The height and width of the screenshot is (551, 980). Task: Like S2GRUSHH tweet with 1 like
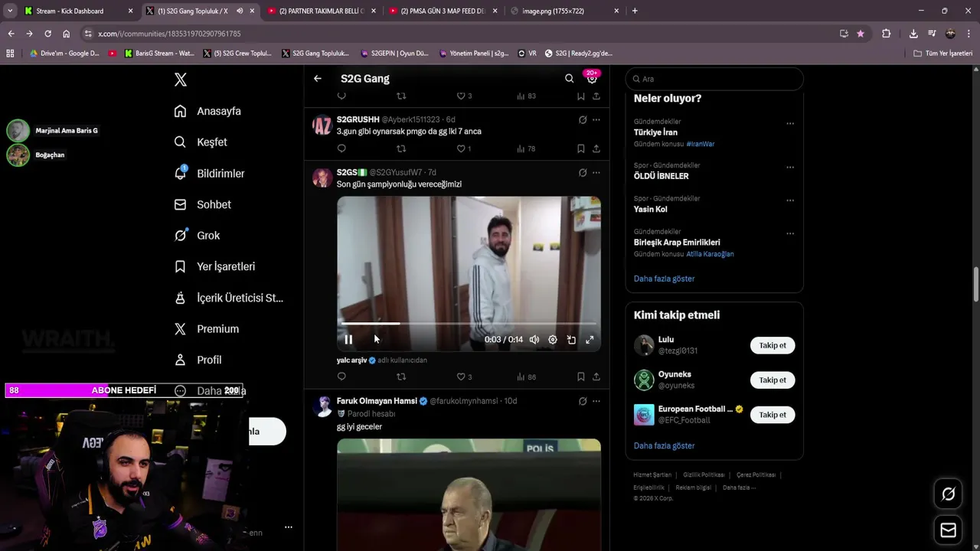click(464, 148)
